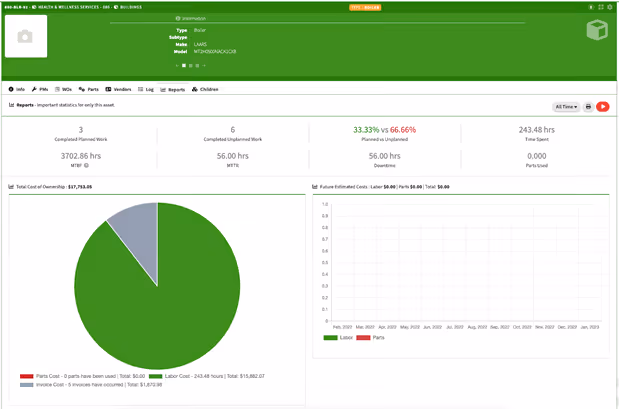This screenshot has height=409, width=619.
Task: Toggle Invoice Cost gray legend swatch
Action: pyautogui.click(x=26, y=385)
